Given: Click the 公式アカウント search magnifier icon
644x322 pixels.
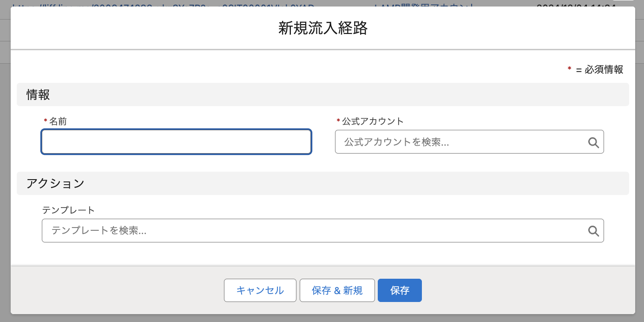Looking at the screenshot, I should (593, 142).
